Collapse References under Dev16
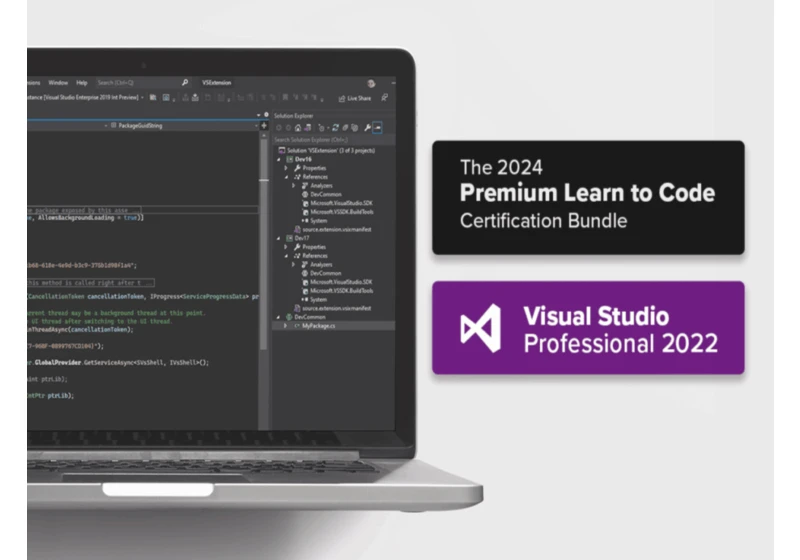 [x=286, y=177]
